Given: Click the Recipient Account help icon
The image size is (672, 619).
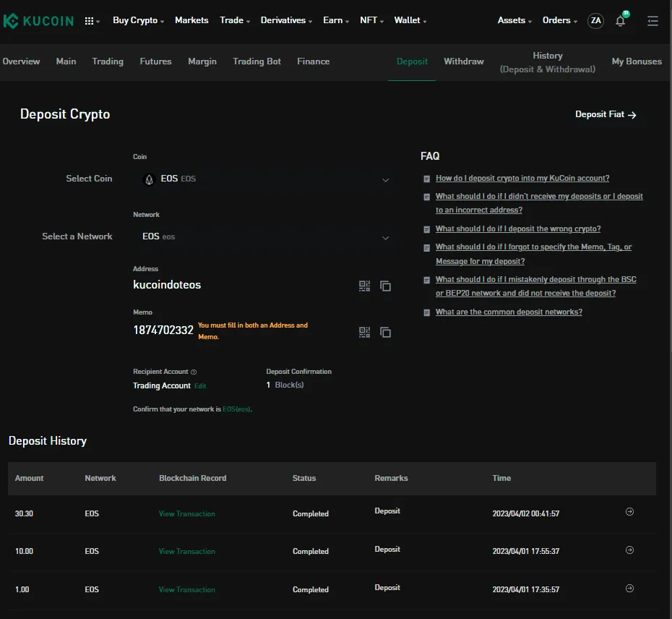Looking at the screenshot, I should 194,372.
